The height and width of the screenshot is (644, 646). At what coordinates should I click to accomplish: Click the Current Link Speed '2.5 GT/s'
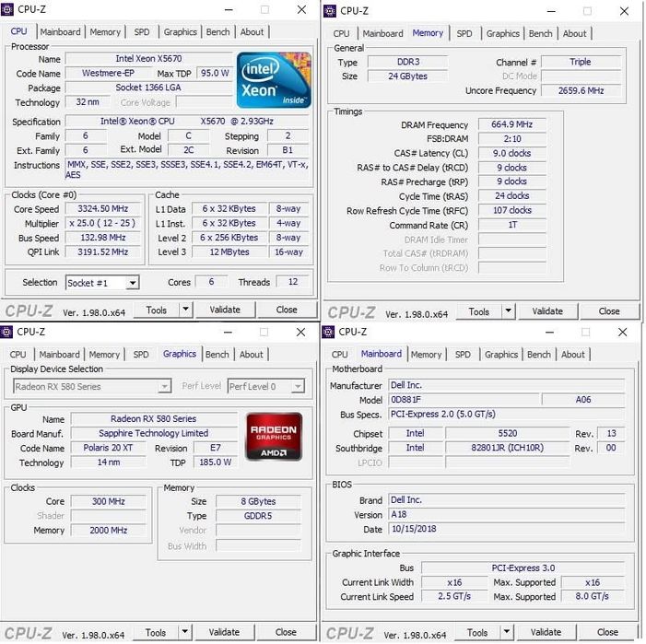454,596
